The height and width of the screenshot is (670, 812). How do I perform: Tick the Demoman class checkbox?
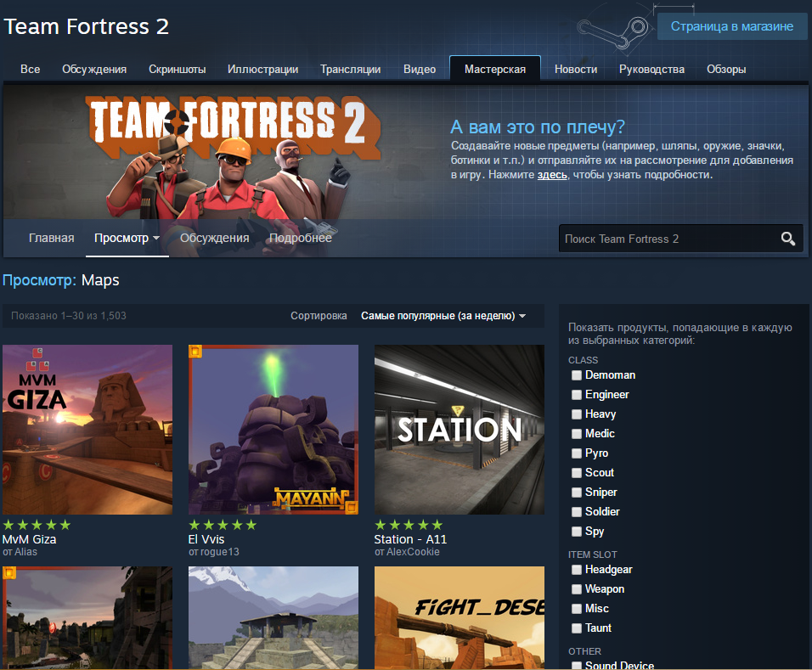pos(577,375)
